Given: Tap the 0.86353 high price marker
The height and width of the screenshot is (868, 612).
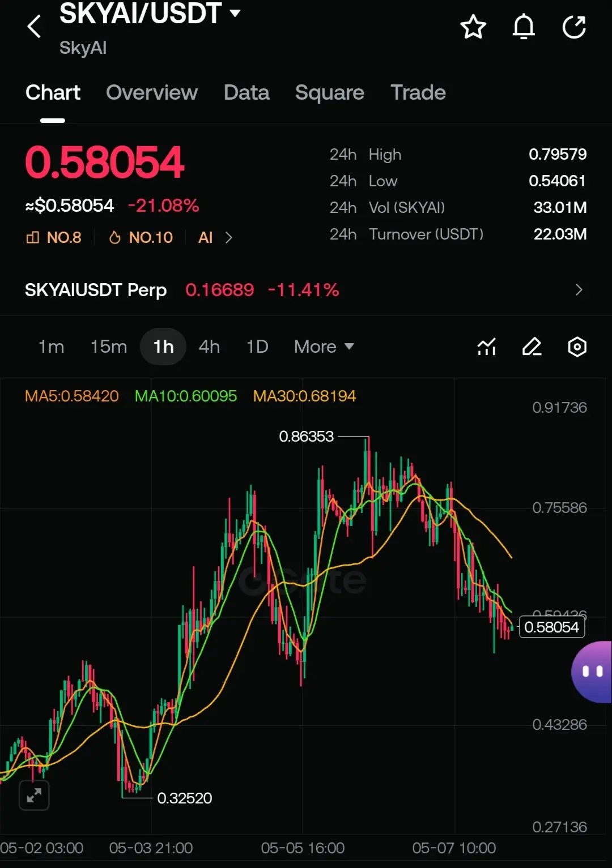Looking at the screenshot, I should (307, 437).
